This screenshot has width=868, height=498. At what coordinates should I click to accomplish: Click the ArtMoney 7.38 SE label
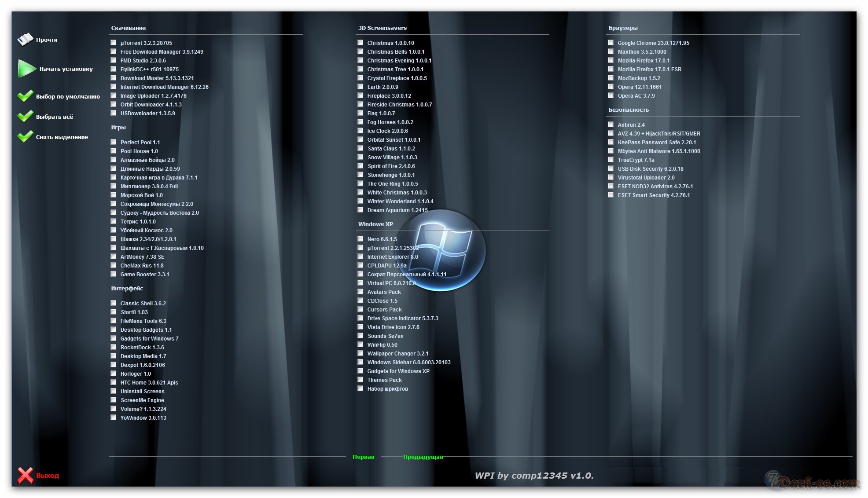click(x=142, y=257)
